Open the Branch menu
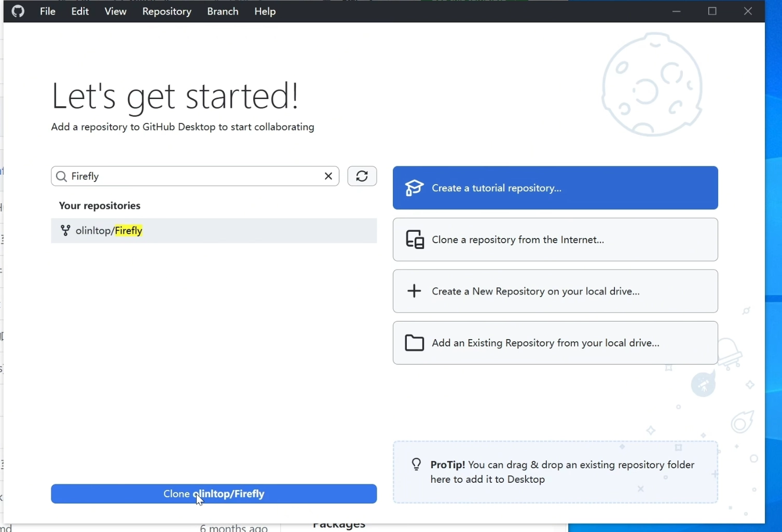The image size is (782, 532). pos(223,11)
